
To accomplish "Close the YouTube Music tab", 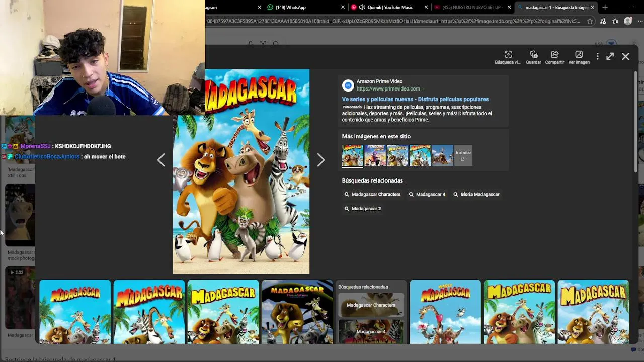I will 426,7.
